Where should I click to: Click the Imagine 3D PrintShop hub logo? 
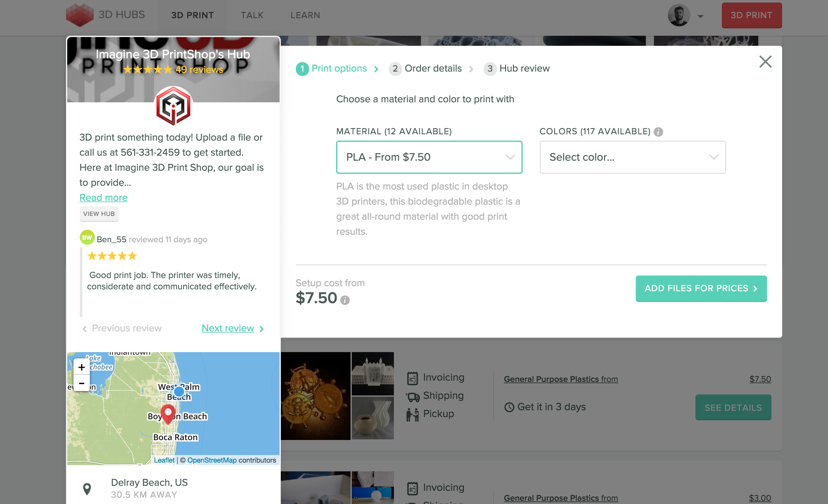tap(173, 106)
